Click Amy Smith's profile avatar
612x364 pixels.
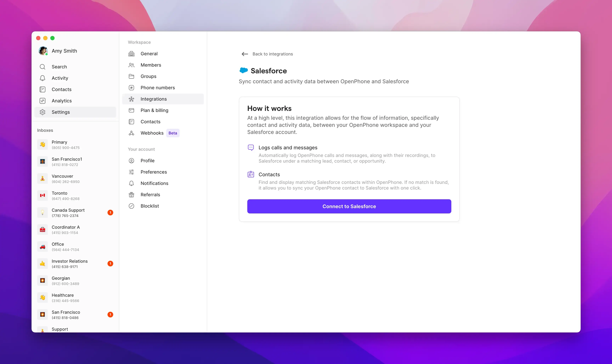[43, 51]
